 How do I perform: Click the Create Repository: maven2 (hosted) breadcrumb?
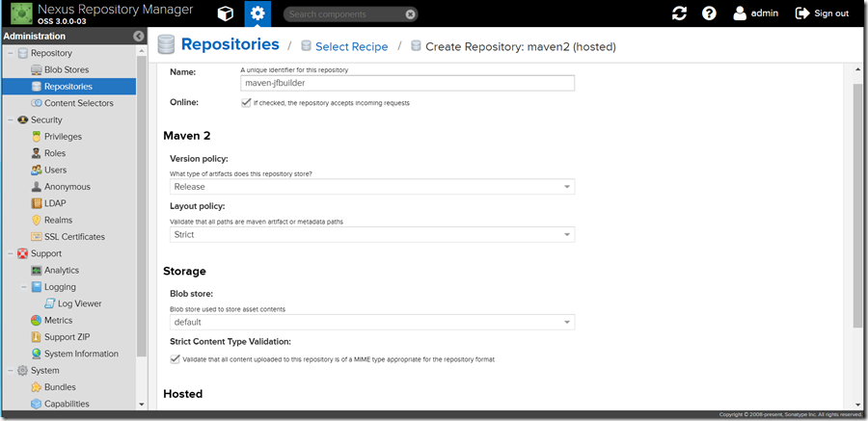[521, 47]
